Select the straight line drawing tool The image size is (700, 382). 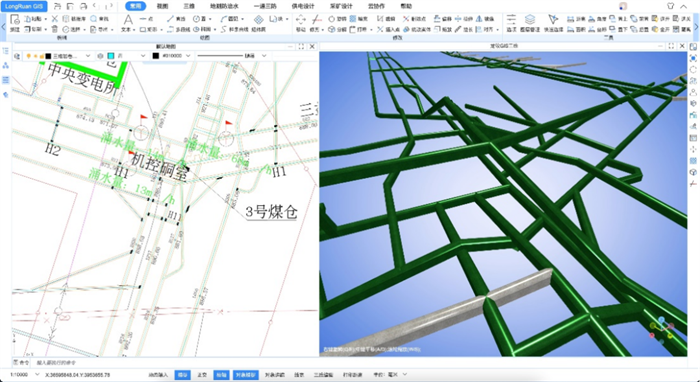(x=175, y=19)
